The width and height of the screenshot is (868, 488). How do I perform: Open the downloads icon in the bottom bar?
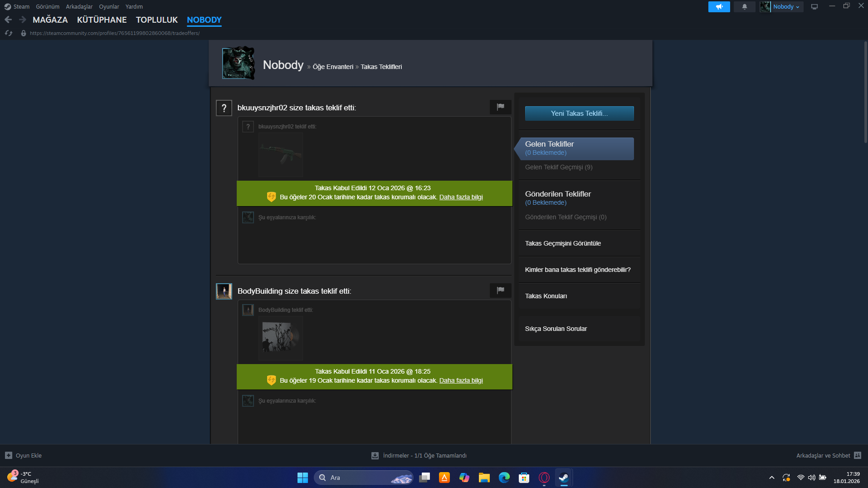[375, 456]
